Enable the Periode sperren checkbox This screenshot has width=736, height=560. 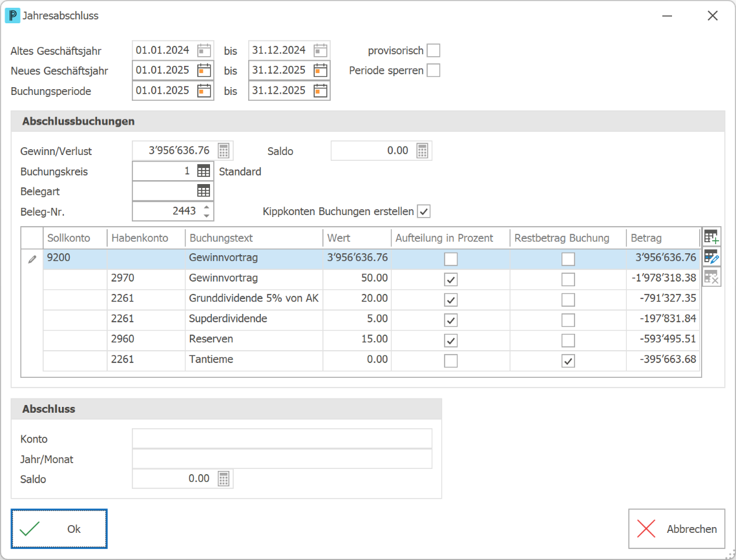pyautogui.click(x=433, y=70)
